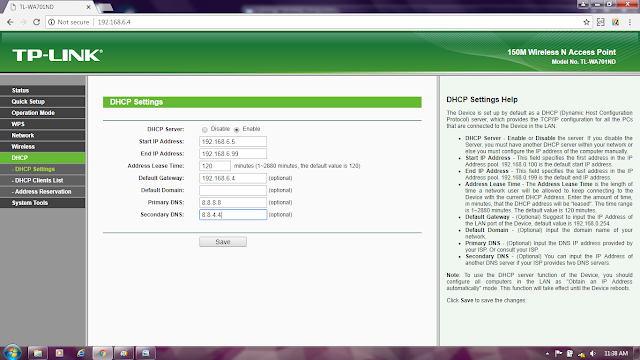
Task: Click the Default Gateway field
Action: coord(233,178)
